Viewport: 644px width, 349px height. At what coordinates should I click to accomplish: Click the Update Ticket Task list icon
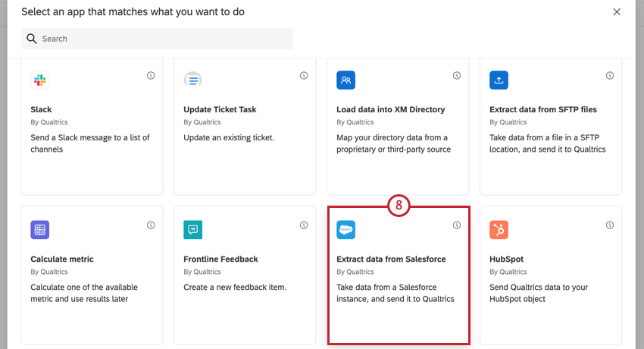[x=192, y=80]
